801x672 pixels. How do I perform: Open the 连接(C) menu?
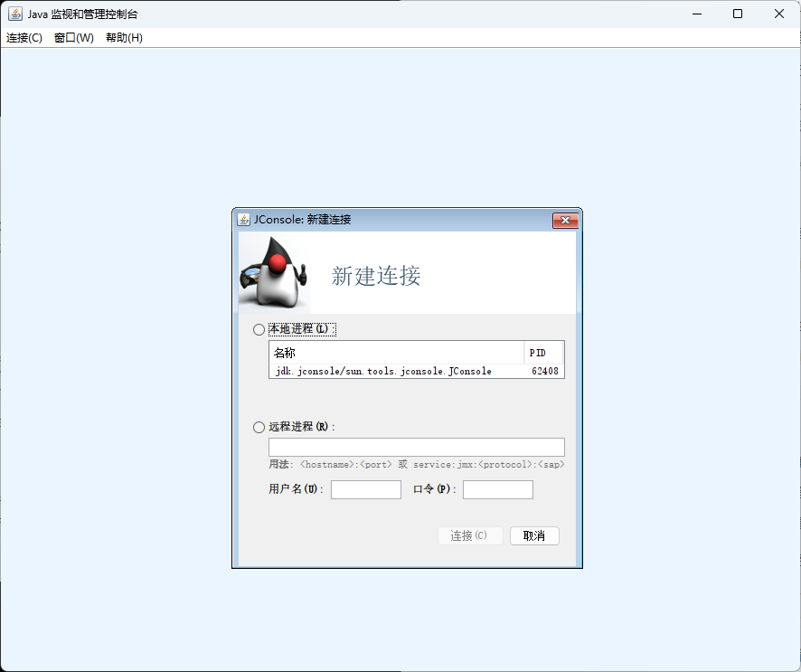(x=24, y=38)
